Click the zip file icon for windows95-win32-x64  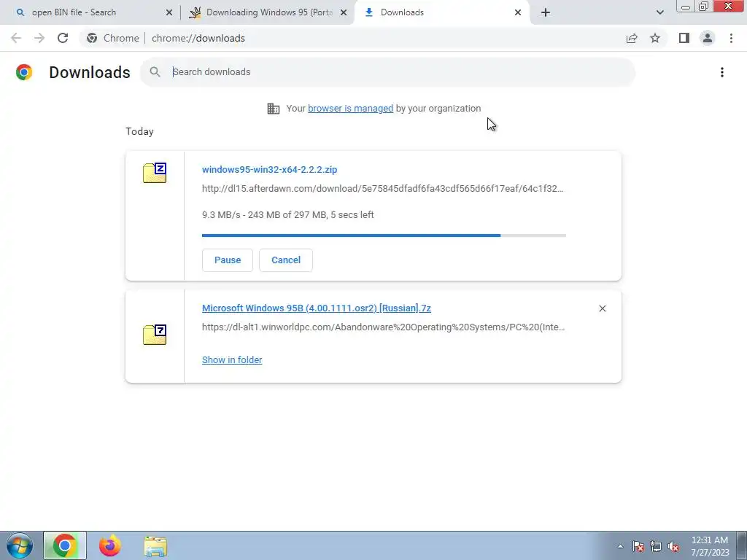click(155, 173)
